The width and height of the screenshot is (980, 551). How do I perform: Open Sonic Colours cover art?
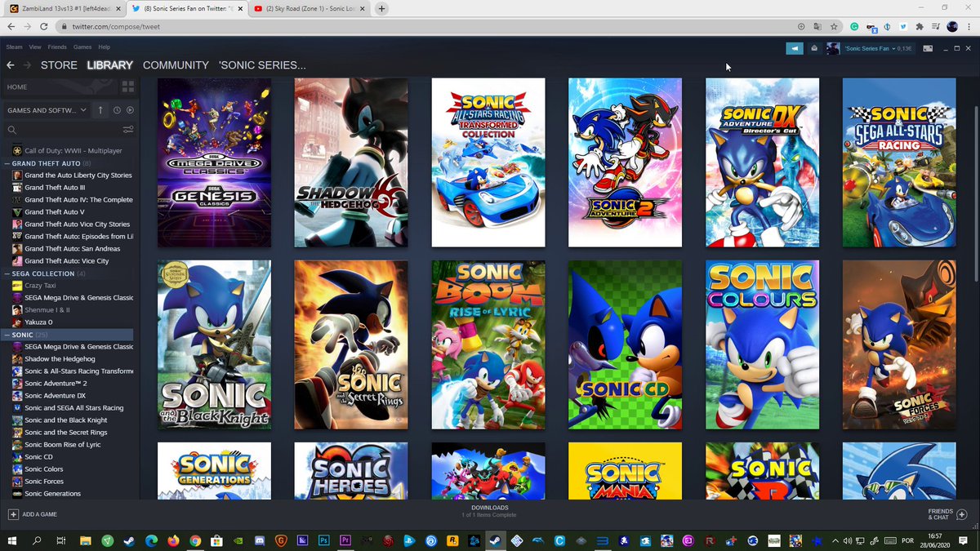point(762,344)
